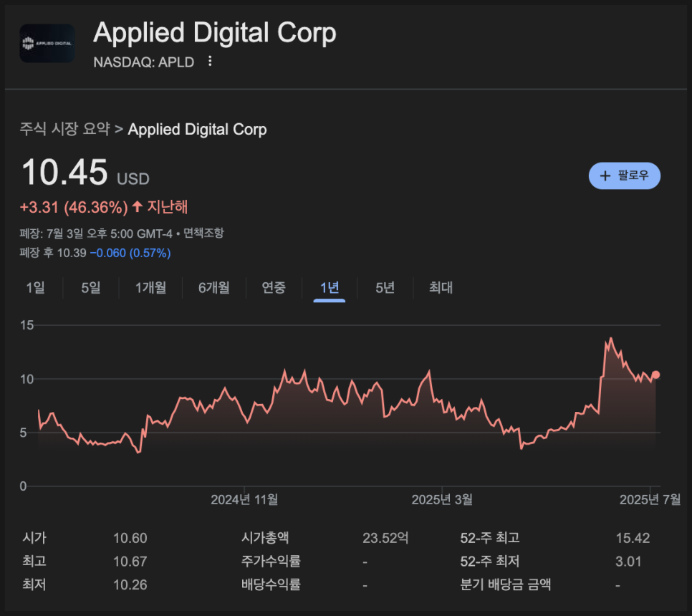Click the 팔로우 follow button
The width and height of the screenshot is (692, 616).
(x=624, y=175)
